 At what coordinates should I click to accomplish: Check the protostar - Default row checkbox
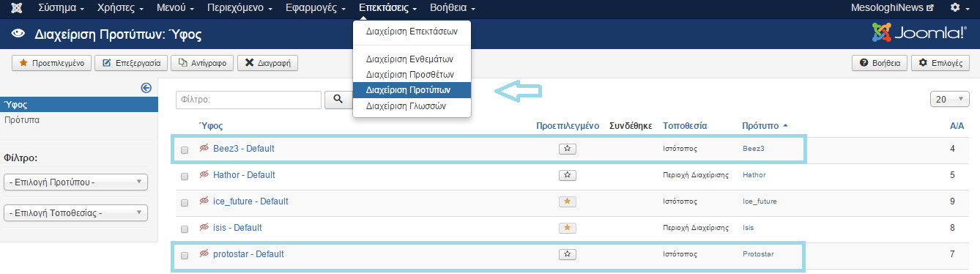(185, 255)
